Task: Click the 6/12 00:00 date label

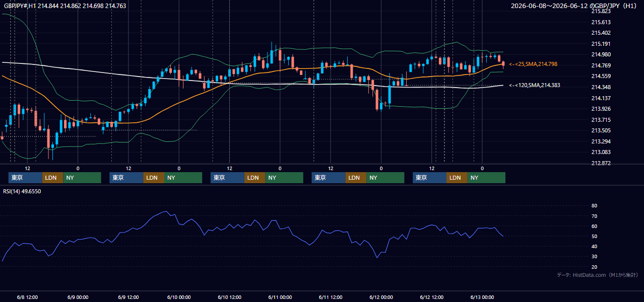Action: (381, 297)
